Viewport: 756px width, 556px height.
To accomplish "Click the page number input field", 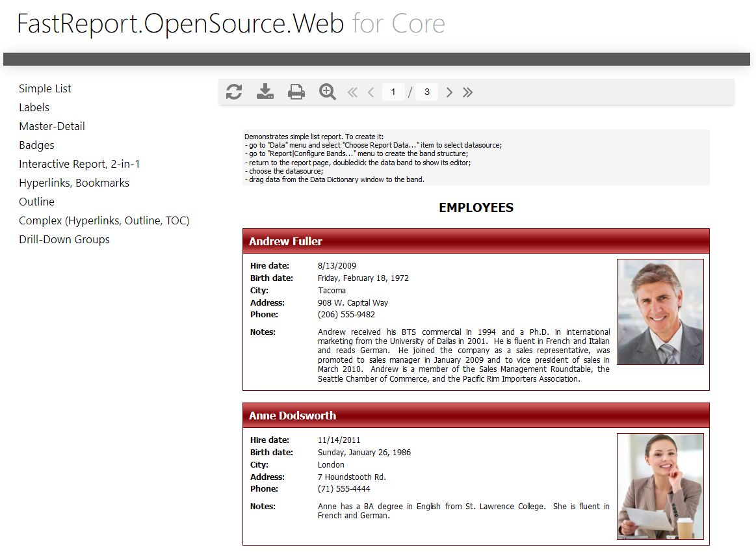I will point(394,92).
